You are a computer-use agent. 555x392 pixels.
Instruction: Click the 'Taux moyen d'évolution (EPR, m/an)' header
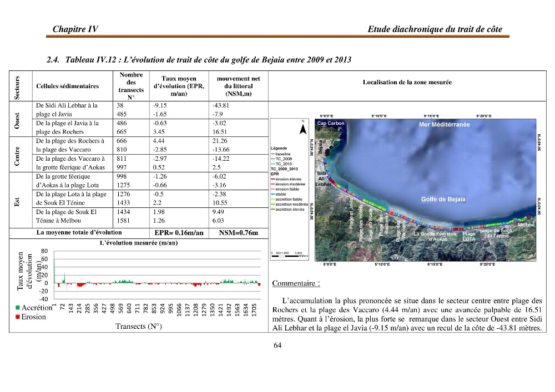tap(179, 86)
